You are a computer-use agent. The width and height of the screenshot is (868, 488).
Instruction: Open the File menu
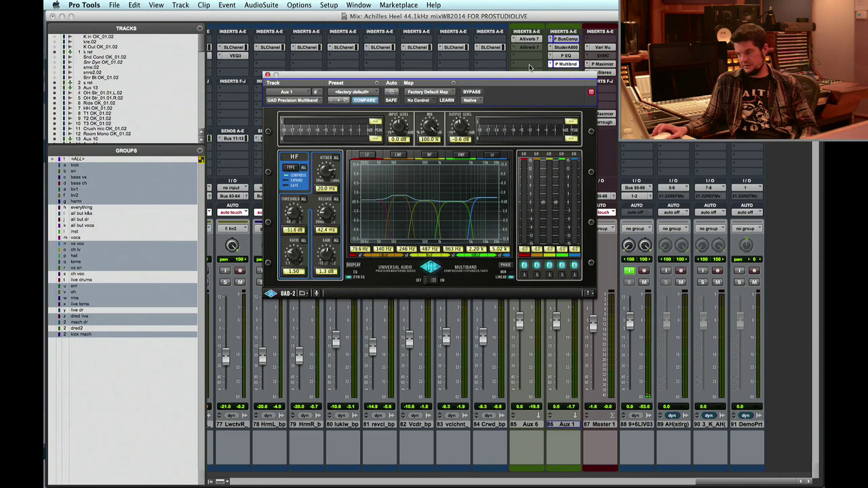[x=115, y=5]
